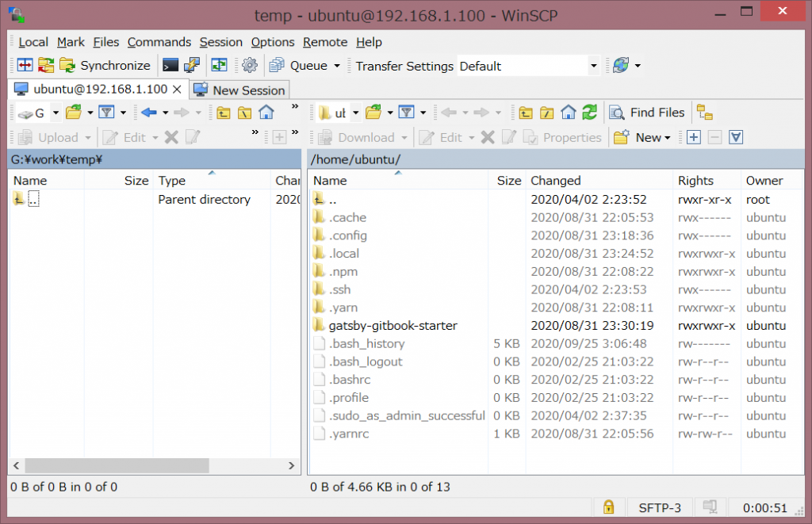The height and width of the screenshot is (524, 812).
Task: Select the .npm folder
Action: pyautogui.click(x=343, y=271)
